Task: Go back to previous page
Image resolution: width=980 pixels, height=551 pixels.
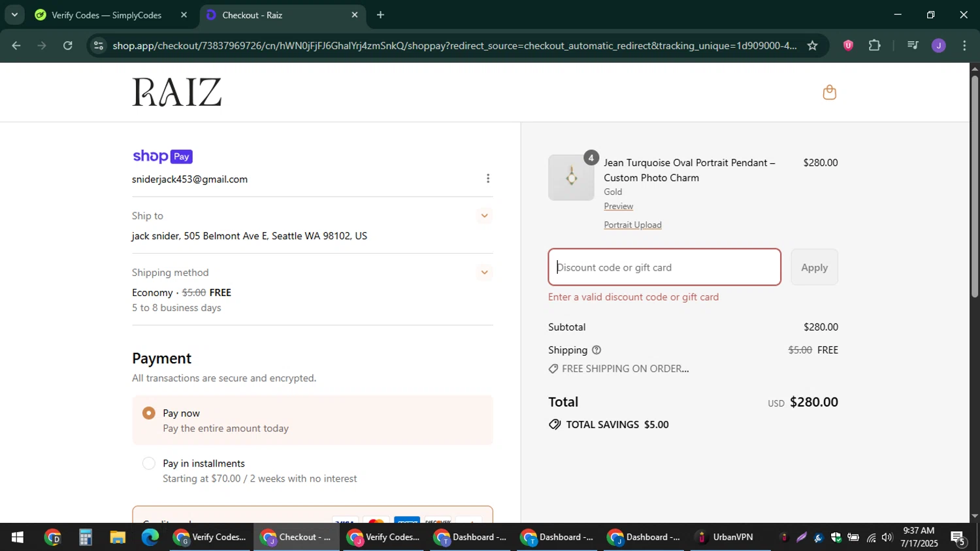Action: (x=16, y=46)
